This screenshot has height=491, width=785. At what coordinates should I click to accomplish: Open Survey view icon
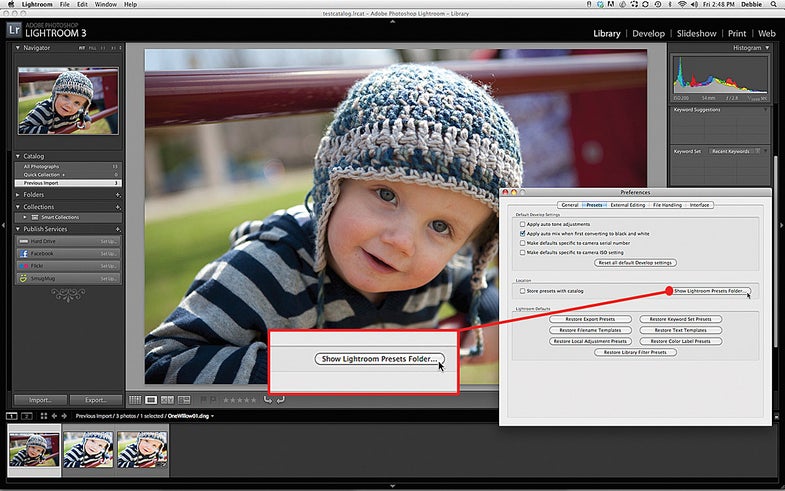(184, 400)
